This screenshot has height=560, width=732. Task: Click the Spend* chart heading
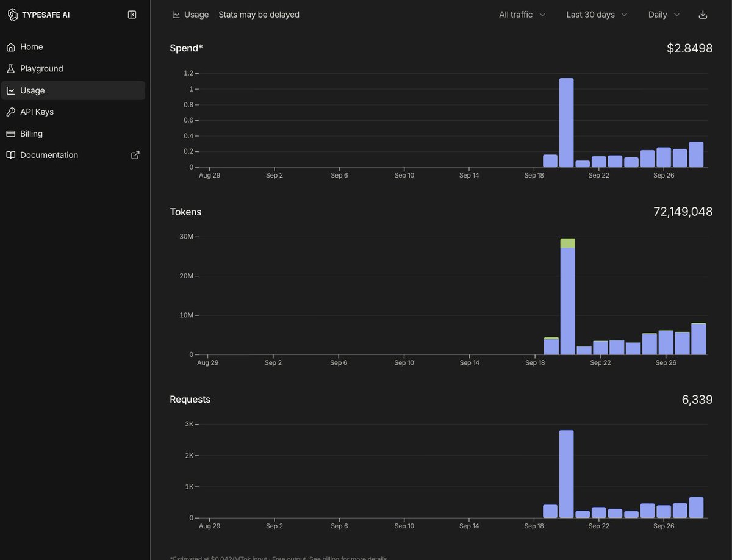click(x=186, y=48)
